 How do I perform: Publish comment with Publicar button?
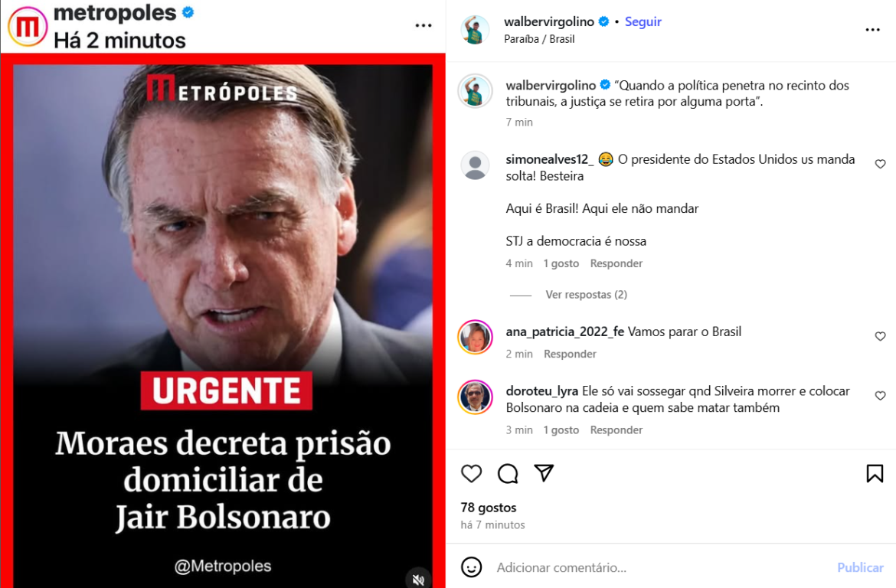coord(860,567)
